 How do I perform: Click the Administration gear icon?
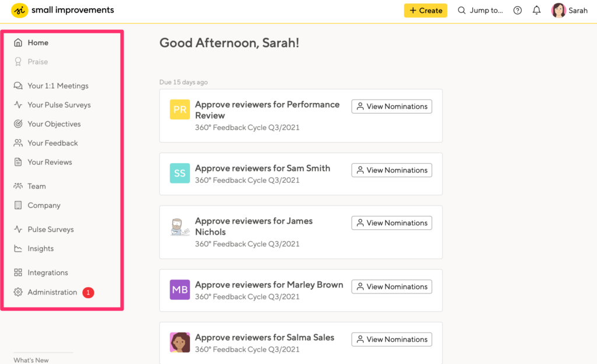(x=18, y=292)
